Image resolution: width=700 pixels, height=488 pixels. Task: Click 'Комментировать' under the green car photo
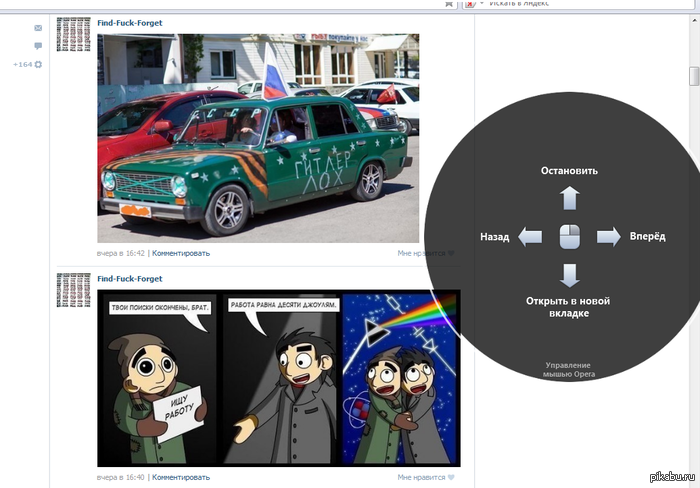pyautogui.click(x=181, y=253)
